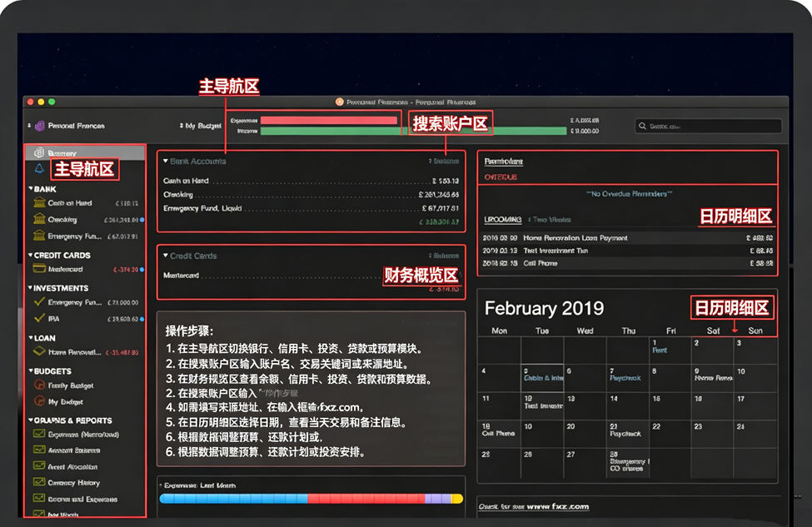Screen dimensions: 812x527
Task: Open the Summary view in the sidebar
Action: 85,152
